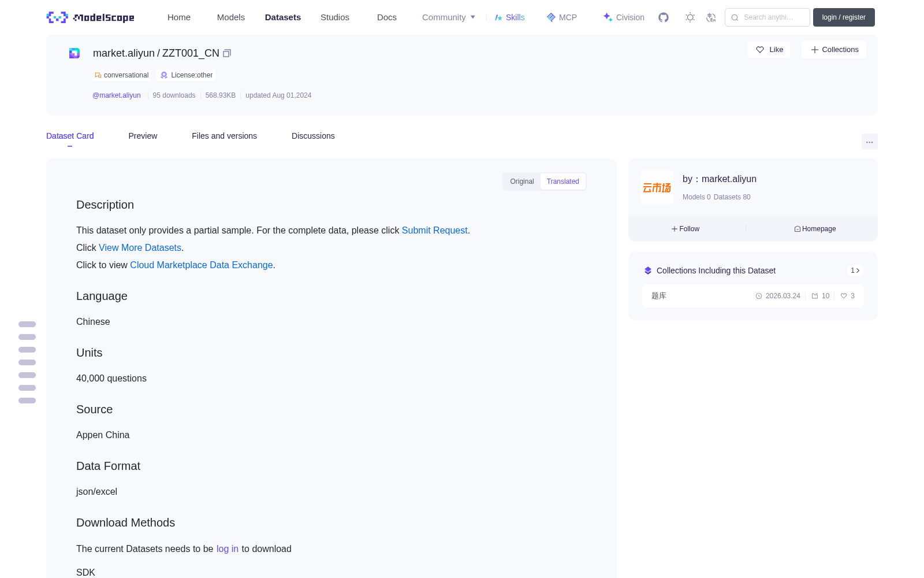Switch to the Preview tab
Image resolution: width=924 pixels, height=578 pixels.
pyautogui.click(x=143, y=136)
